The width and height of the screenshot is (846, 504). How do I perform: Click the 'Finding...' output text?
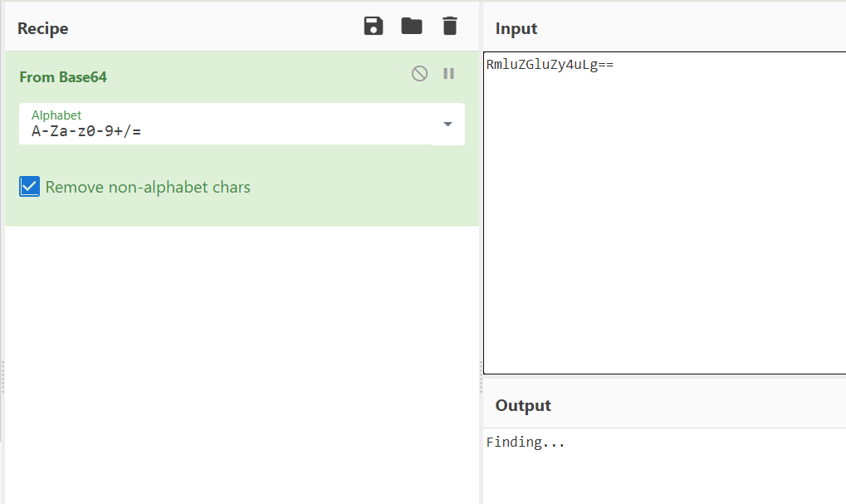click(526, 443)
